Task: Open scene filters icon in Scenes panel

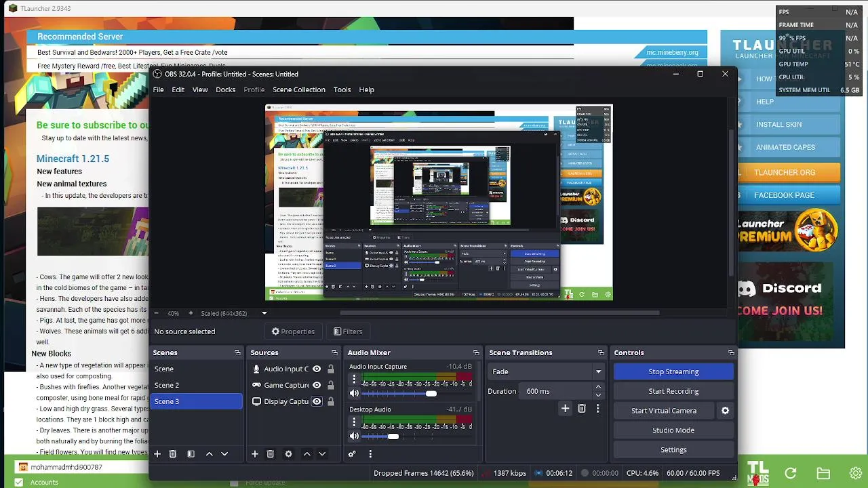Action: pyautogui.click(x=191, y=454)
